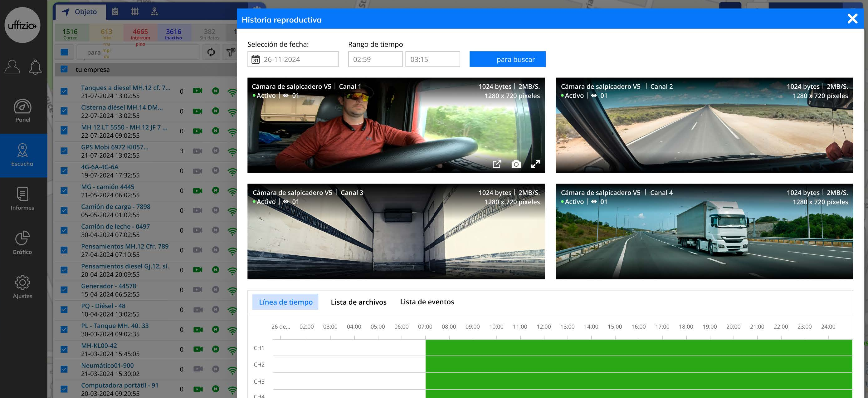Image resolution: width=868 pixels, height=398 pixels.
Task: Filter by 3616 Inactivo status
Action: (173, 34)
